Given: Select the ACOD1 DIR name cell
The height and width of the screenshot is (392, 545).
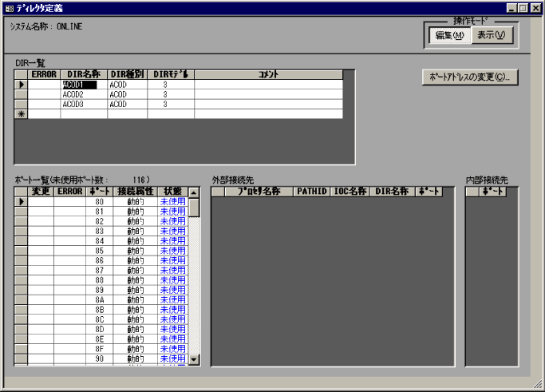Looking at the screenshot, I should [x=80, y=84].
